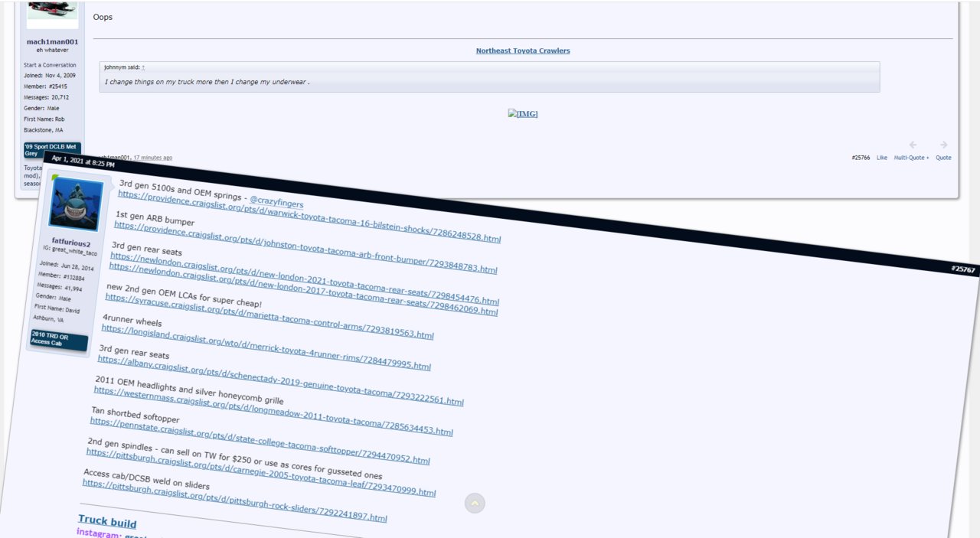The height and width of the screenshot is (538, 980).
Task: Open Northeast Toyota Crawlers link
Action: pyautogui.click(x=523, y=51)
